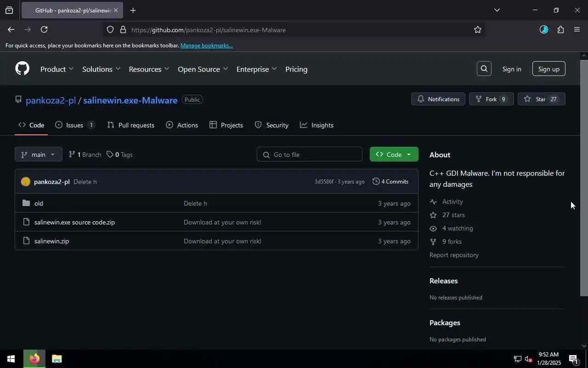Click the browser URL address bar
The height and width of the screenshot is (368, 588).
click(x=294, y=30)
